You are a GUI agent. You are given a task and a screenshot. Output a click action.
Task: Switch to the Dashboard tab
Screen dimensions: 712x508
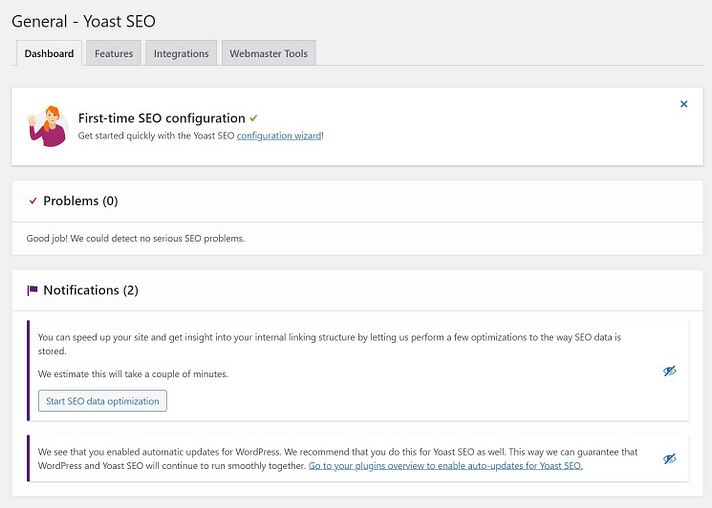point(49,54)
